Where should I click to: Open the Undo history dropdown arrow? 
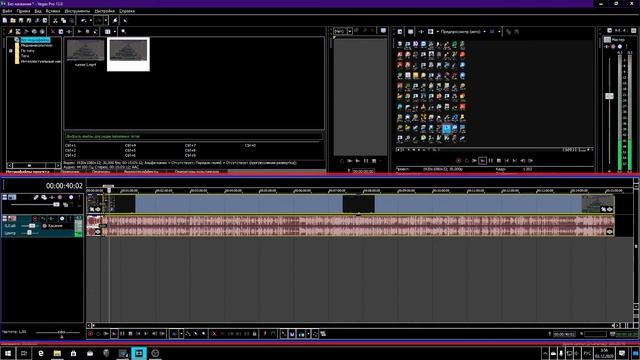tap(91, 20)
